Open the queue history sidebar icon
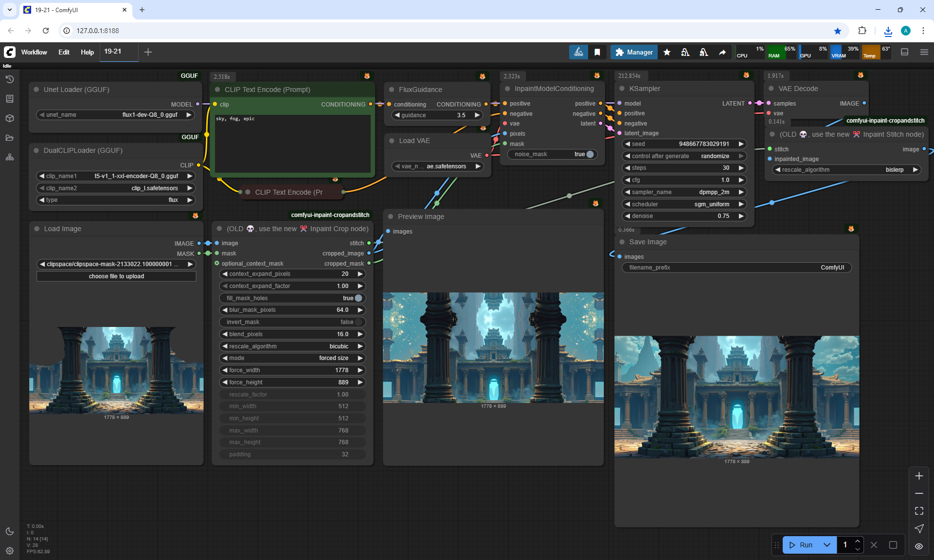 10,79
